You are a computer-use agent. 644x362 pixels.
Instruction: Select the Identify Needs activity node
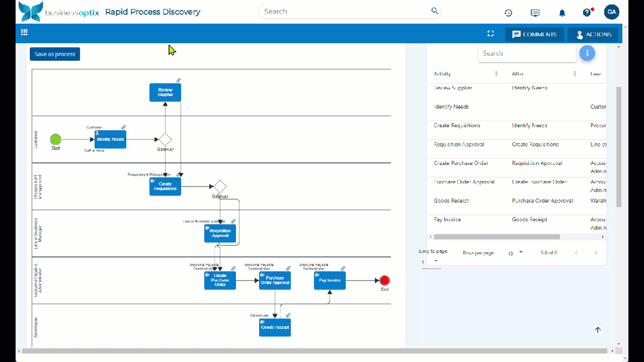(x=110, y=139)
